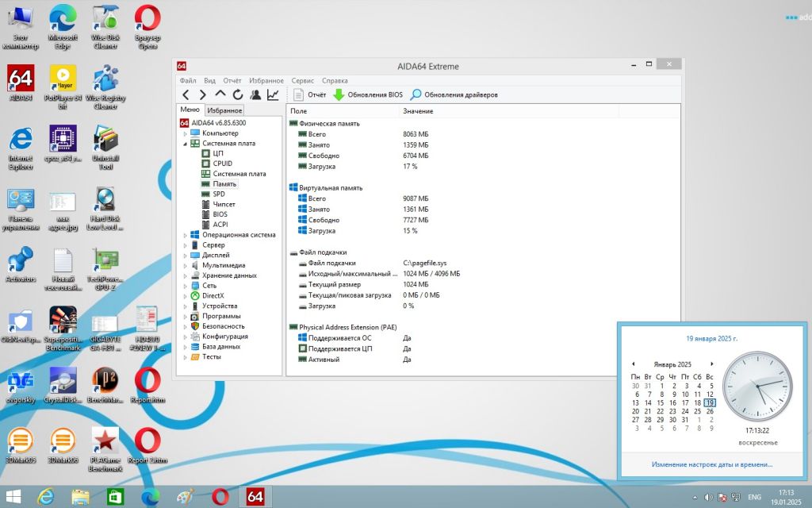Open the user icon in AIDA64 toolbar
812x508 pixels.
coord(255,94)
